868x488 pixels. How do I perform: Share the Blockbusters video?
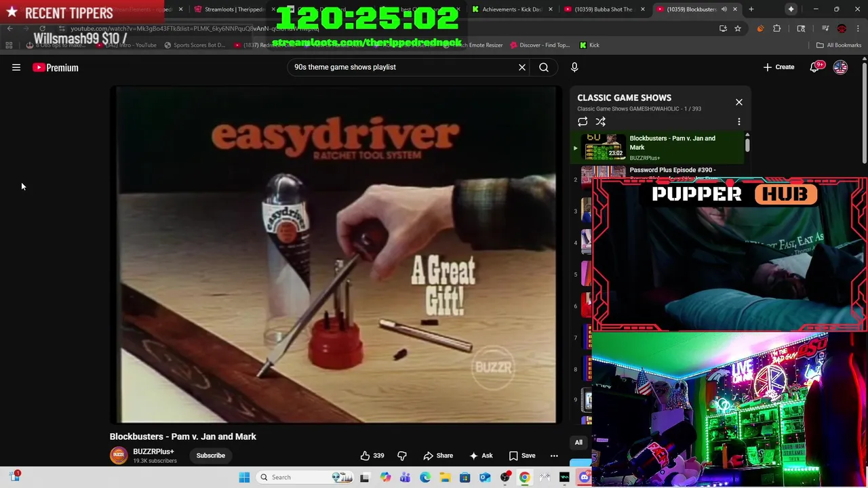click(438, 455)
